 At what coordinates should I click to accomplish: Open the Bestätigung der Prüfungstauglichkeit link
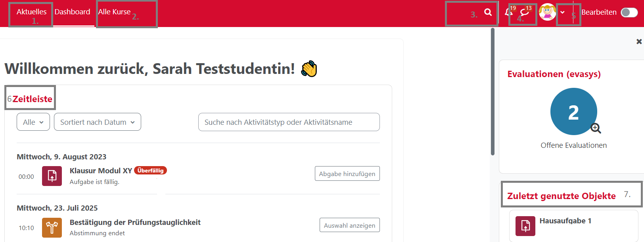[x=135, y=222]
